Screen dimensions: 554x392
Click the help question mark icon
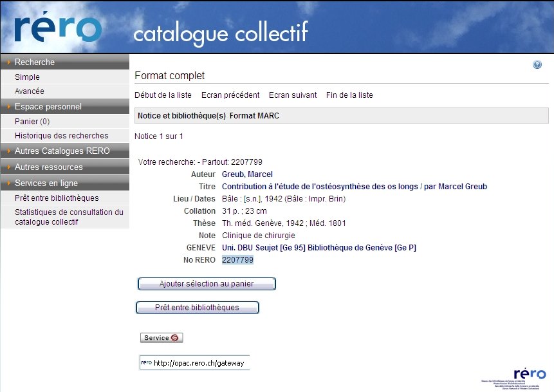[537, 64]
